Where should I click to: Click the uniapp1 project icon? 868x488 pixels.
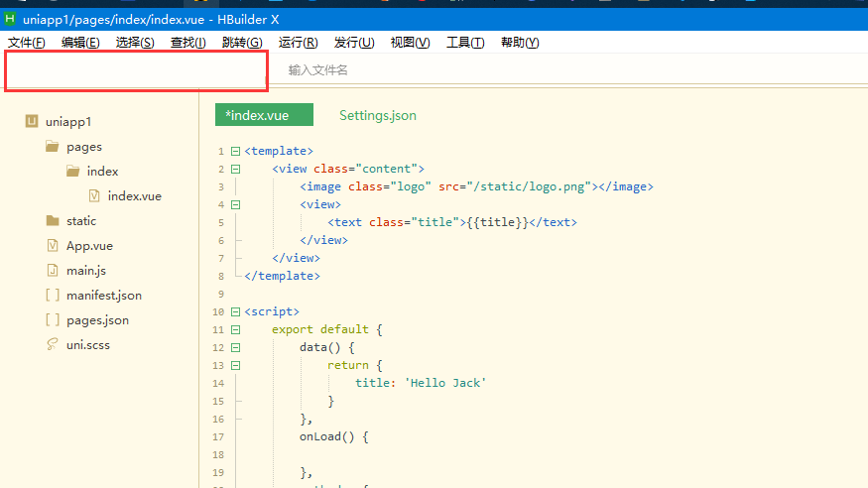(32, 122)
